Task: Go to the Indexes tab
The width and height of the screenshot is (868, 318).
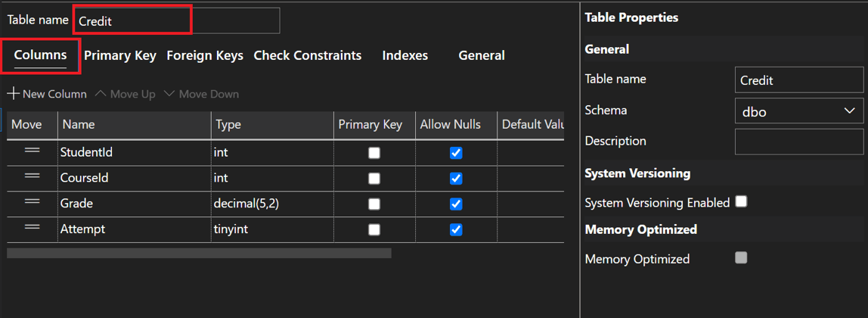Action: 405,55
